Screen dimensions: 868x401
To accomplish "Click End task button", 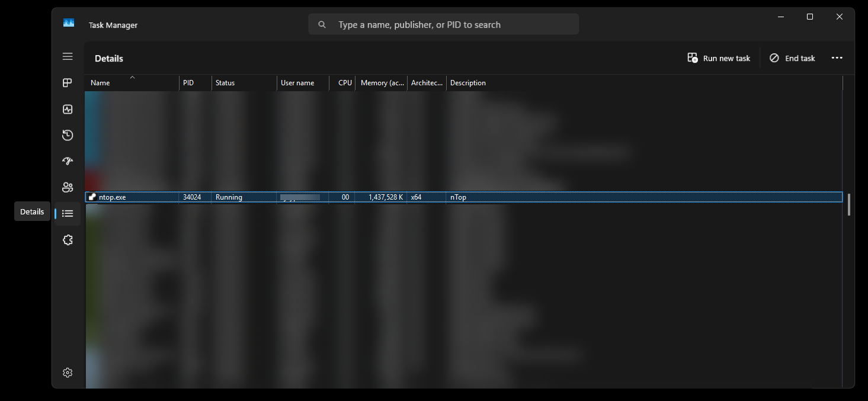I will click(792, 58).
